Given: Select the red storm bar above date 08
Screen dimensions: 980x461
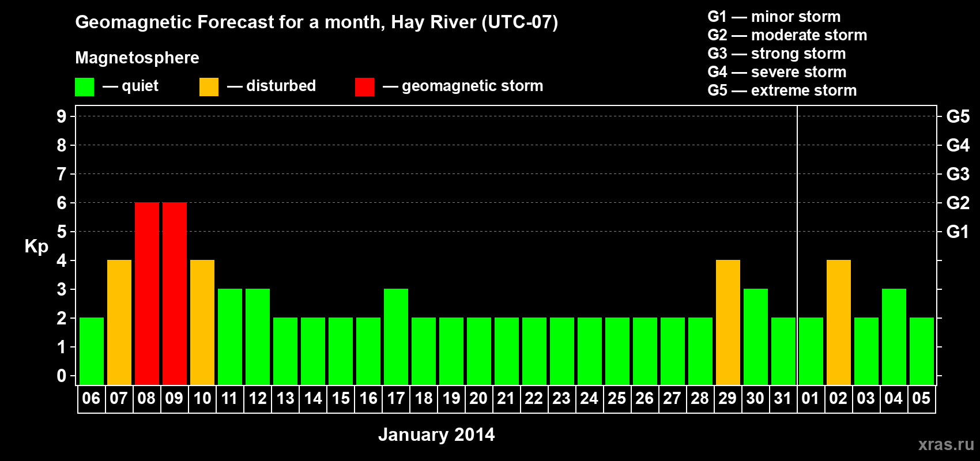Looking at the screenshot, I should click(x=147, y=293).
